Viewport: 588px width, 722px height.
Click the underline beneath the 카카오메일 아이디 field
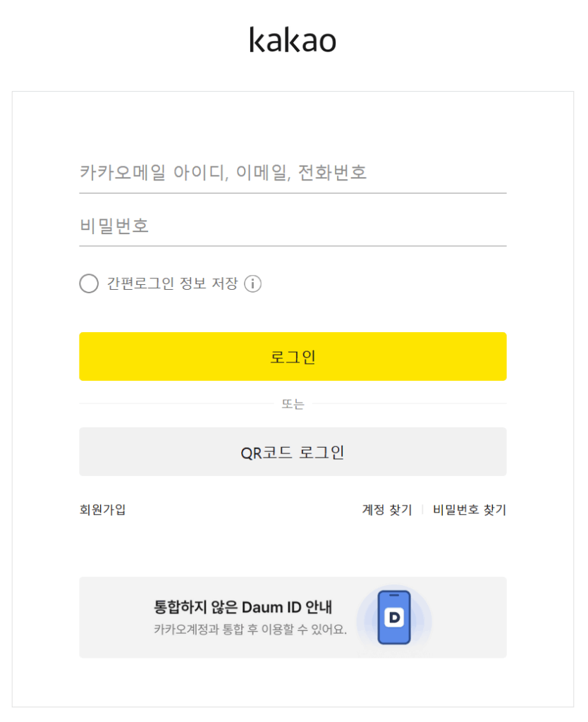point(293,192)
